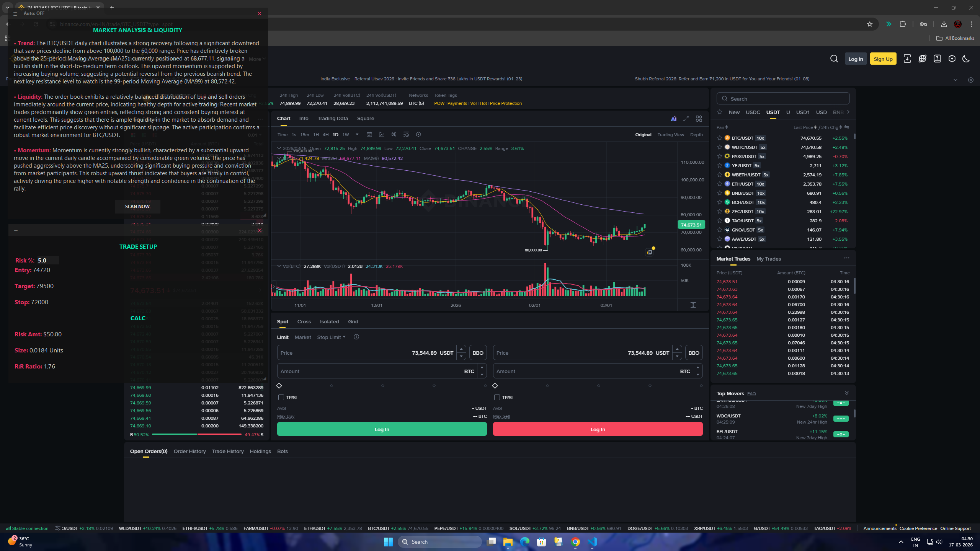Collapse the Top Movers panel
This screenshot has width=980, height=551.
click(847, 393)
